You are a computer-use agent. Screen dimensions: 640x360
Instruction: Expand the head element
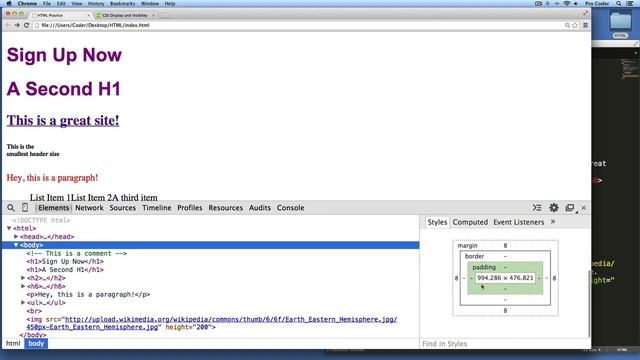tap(16, 237)
